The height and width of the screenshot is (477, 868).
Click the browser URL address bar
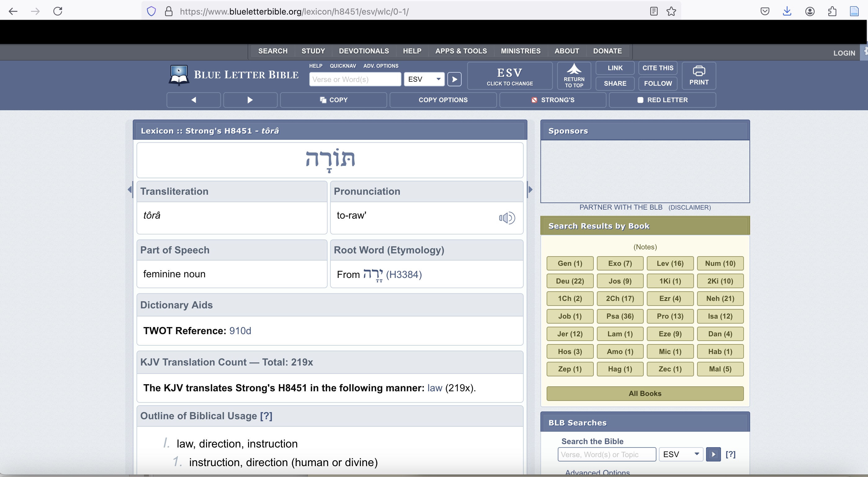click(411, 11)
